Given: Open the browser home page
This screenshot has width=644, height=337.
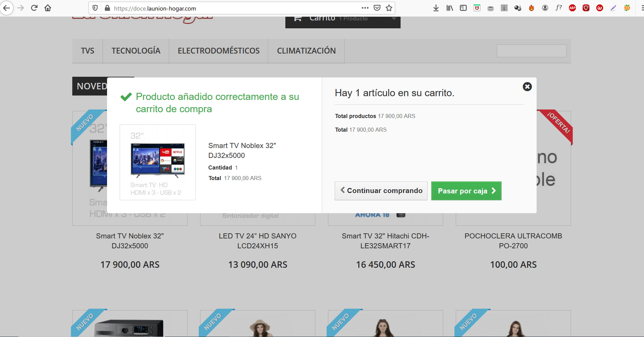Looking at the screenshot, I should (48, 8).
